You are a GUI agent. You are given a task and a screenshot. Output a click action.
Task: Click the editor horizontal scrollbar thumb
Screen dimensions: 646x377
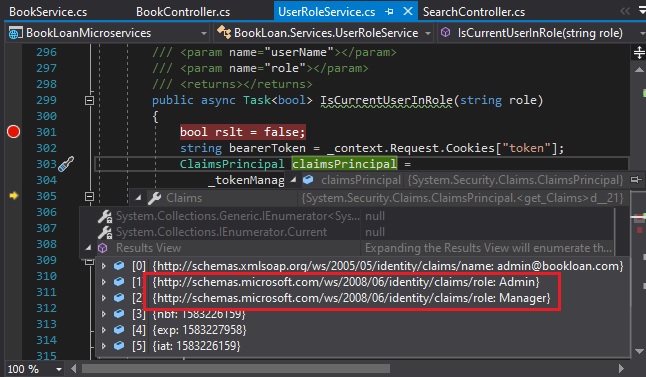tap(236, 368)
